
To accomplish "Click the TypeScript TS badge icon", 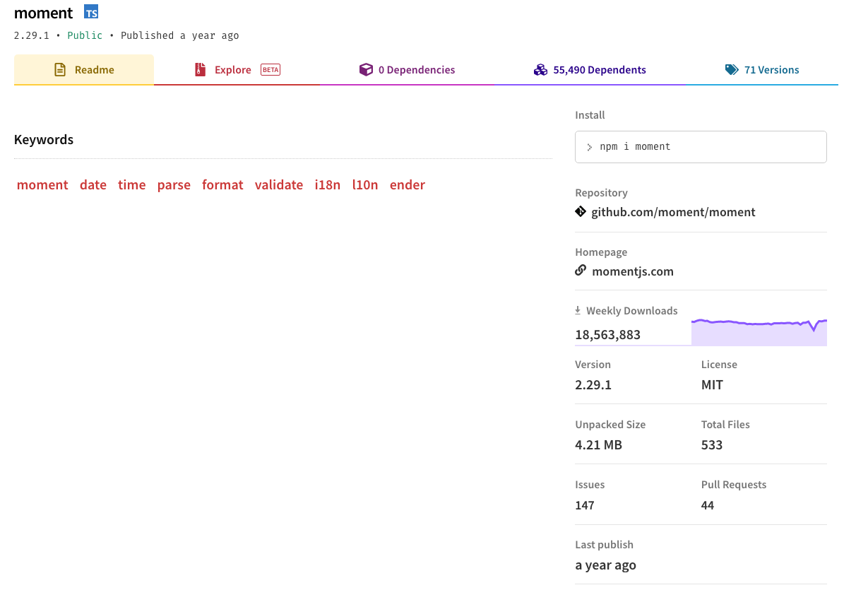I will point(91,11).
